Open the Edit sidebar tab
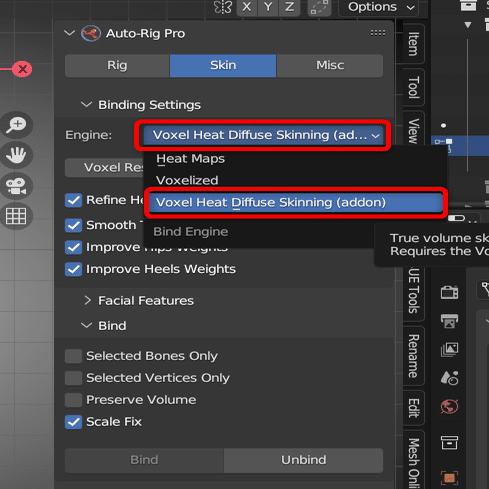Image resolution: width=489 pixels, height=489 pixels. 413,408
